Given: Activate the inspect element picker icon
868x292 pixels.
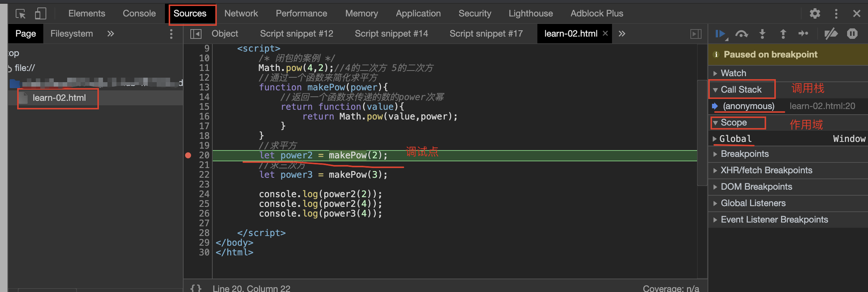Looking at the screenshot, I should tap(21, 14).
